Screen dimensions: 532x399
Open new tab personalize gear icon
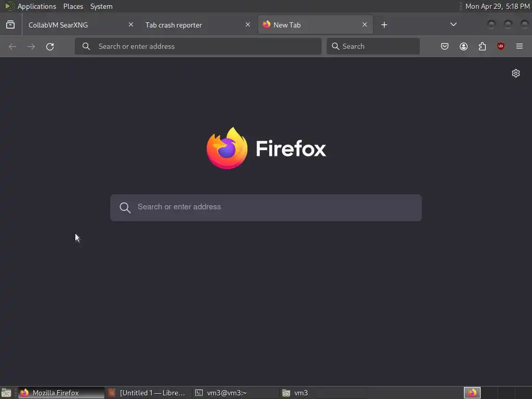pos(516,73)
